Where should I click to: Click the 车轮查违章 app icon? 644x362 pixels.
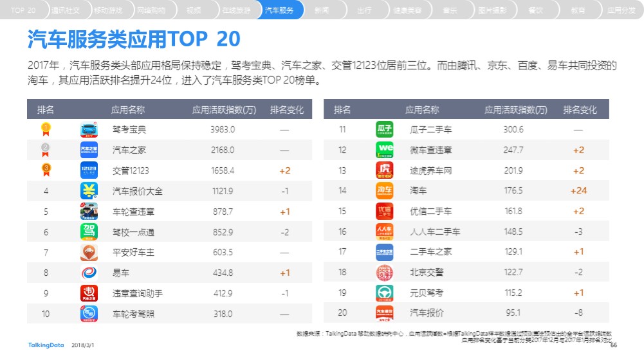click(89, 212)
